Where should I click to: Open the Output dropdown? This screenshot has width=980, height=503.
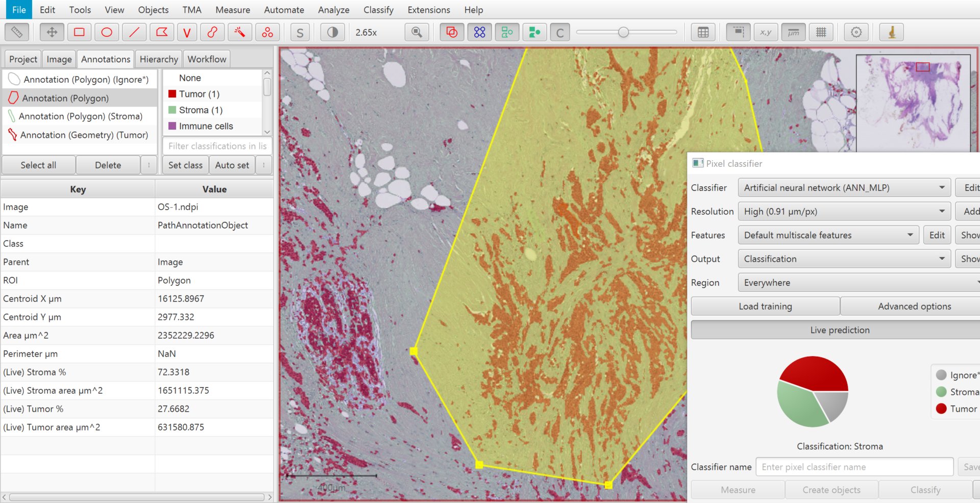pos(844,259)
